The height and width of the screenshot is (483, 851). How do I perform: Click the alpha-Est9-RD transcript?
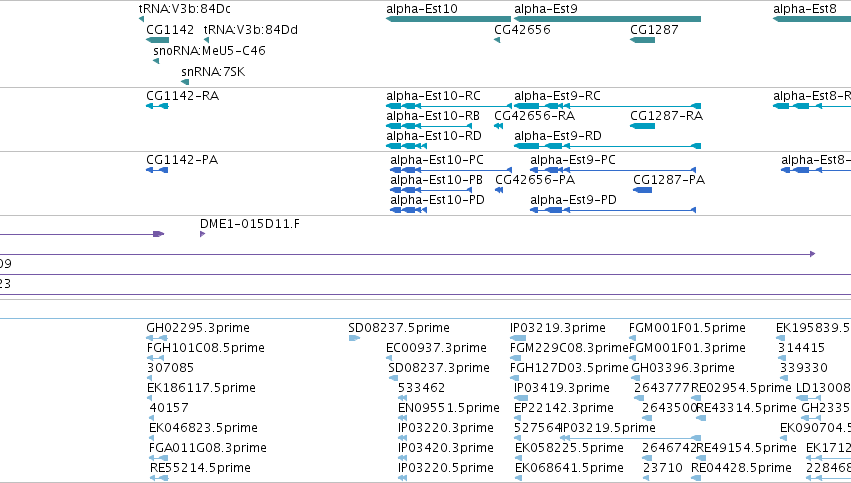607,146
